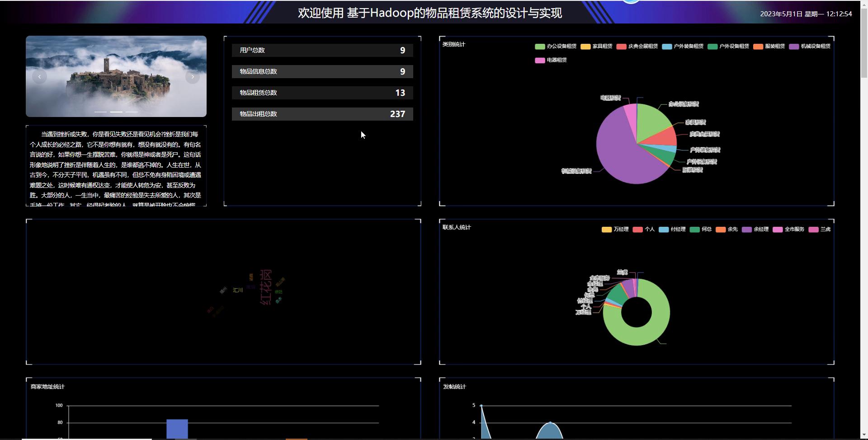The height and width of the screenshot is (440, 868).
Task: Click the 户外装备租赁 pie chart label
Action: 705,150
